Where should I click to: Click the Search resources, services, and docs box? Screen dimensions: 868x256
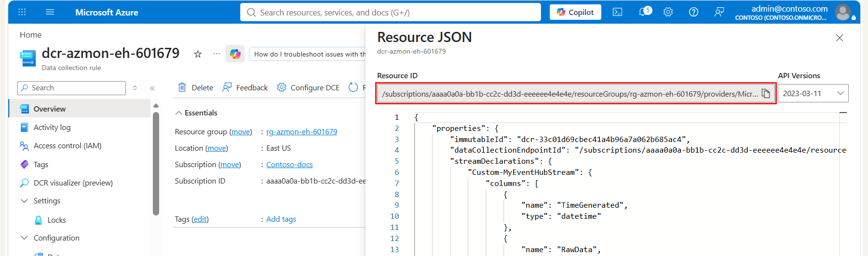coord(391,12)
